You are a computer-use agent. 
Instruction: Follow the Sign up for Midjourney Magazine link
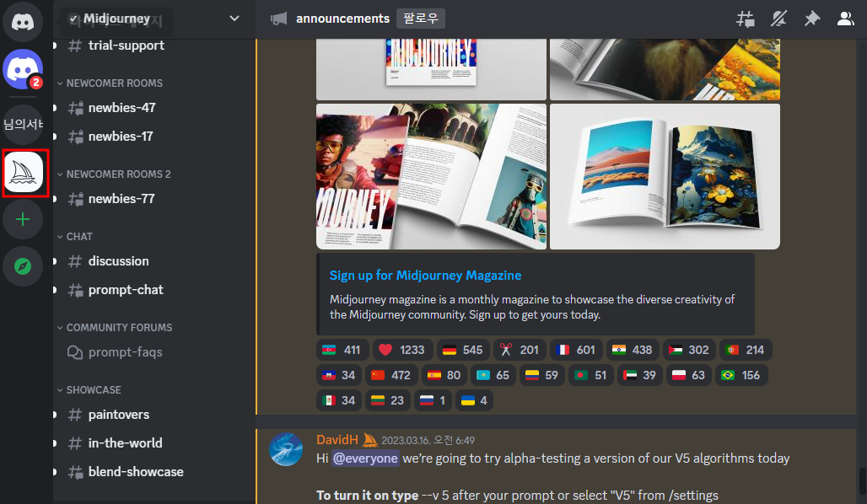[425, 276]
